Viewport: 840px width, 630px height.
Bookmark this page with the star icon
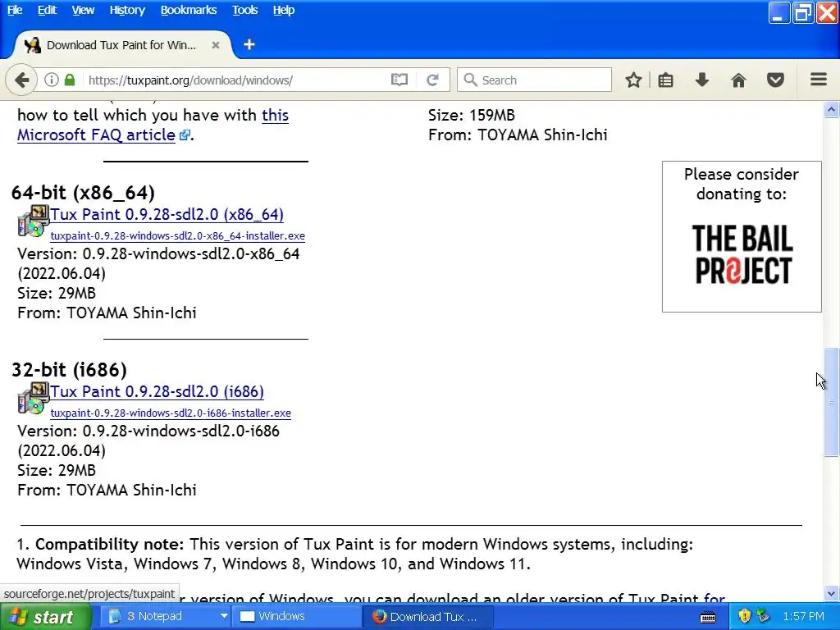[633, 80]
